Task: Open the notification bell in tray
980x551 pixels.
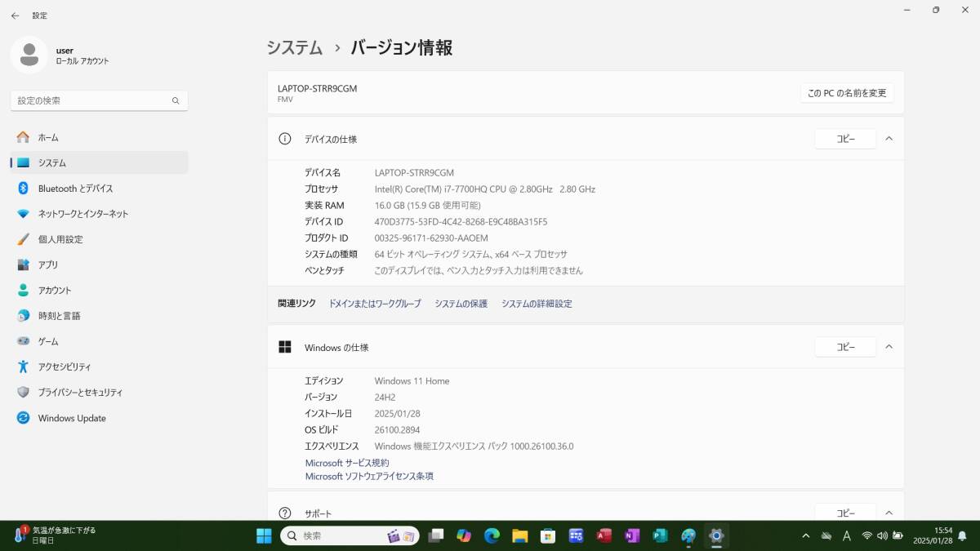Action: click(961, 535)
